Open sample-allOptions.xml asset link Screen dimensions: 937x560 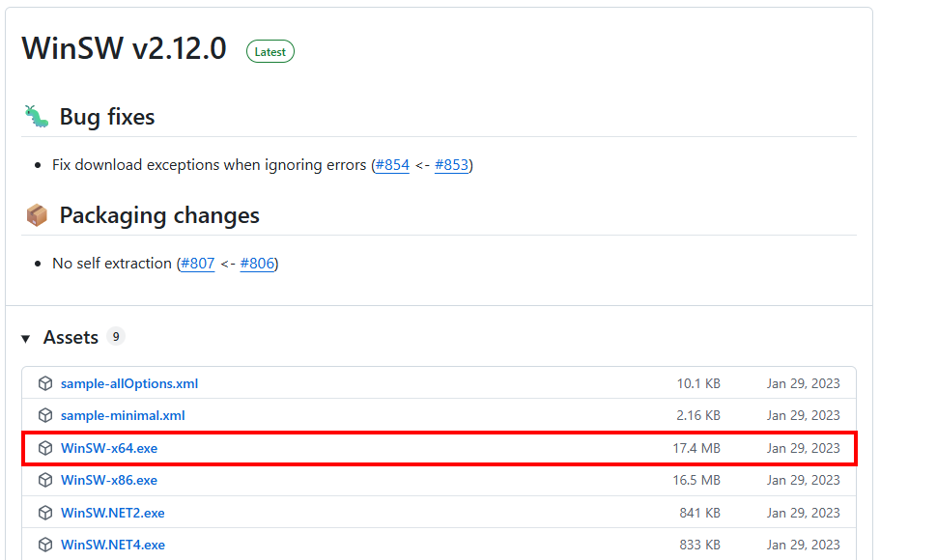coord(128,383)
